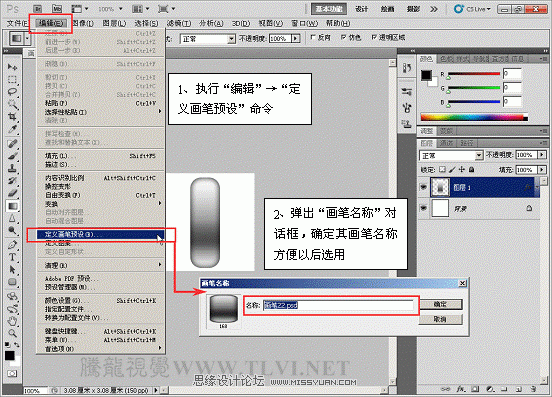Toggle lock image pixels brush icon

tap(452, 170)
